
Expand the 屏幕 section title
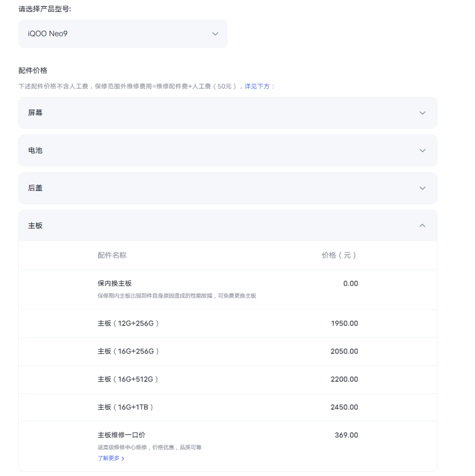(35, 113)
